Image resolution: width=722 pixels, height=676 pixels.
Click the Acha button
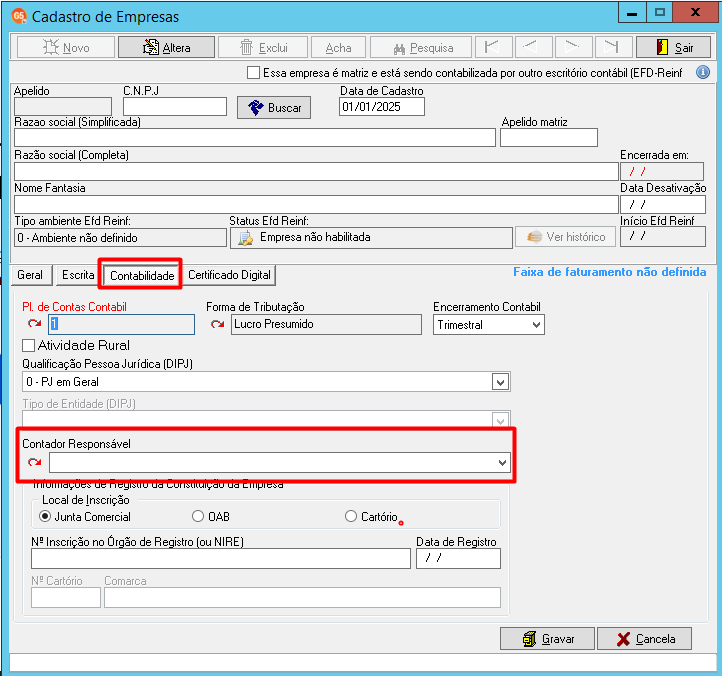coord(338,47)
